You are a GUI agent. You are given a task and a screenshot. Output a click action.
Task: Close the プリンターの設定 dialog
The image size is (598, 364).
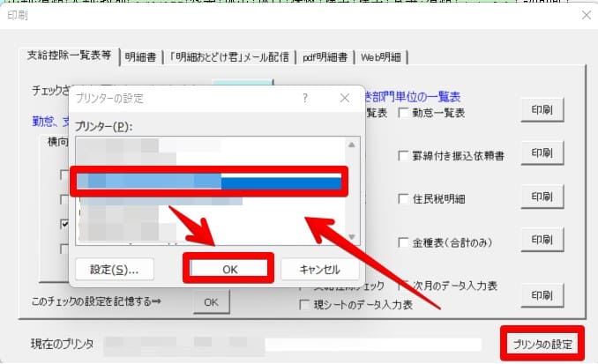(x=345, y=97)
